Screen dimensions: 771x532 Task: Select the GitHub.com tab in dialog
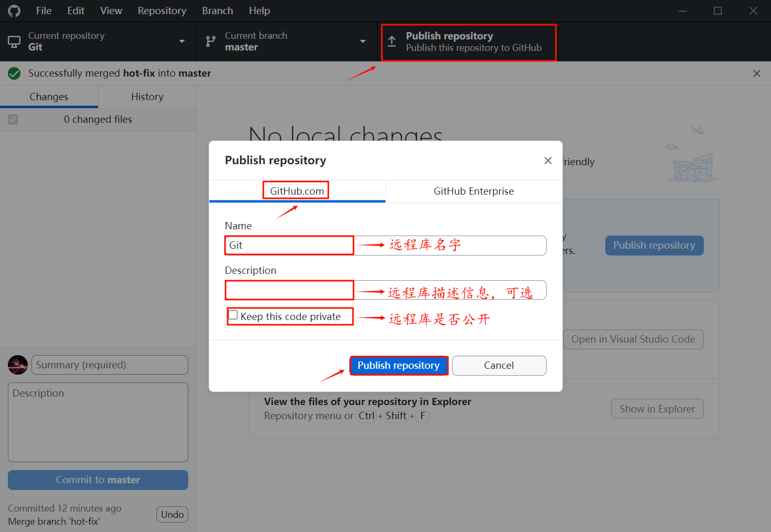[x=297, y=191]
